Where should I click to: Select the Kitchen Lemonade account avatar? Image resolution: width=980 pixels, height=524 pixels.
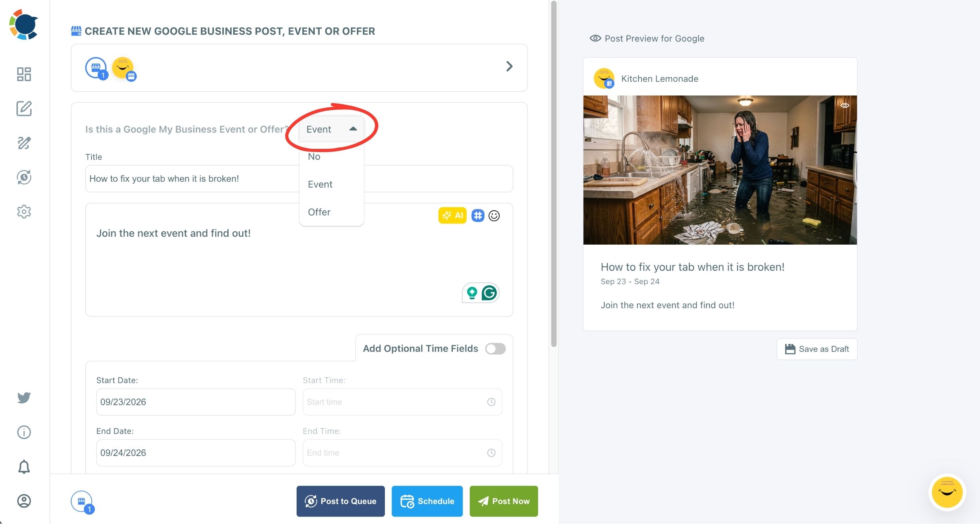pos(123,68)
